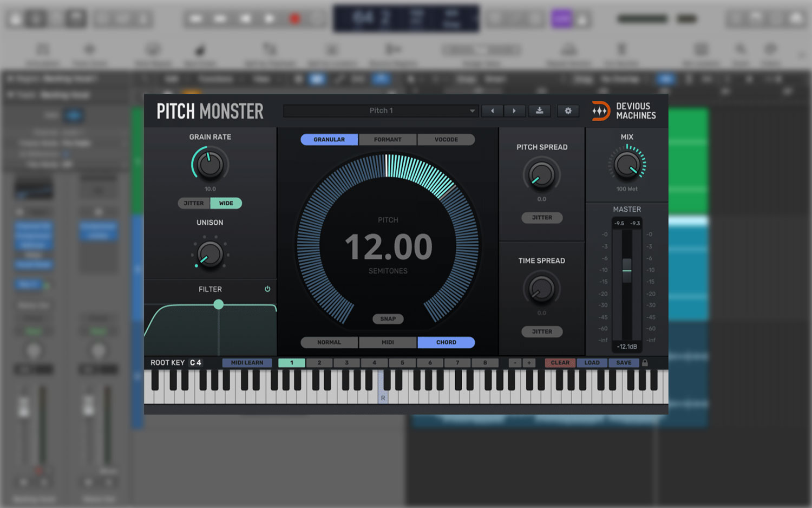
Task: Select chord slot 6
Action: click(x=430, y=363)
